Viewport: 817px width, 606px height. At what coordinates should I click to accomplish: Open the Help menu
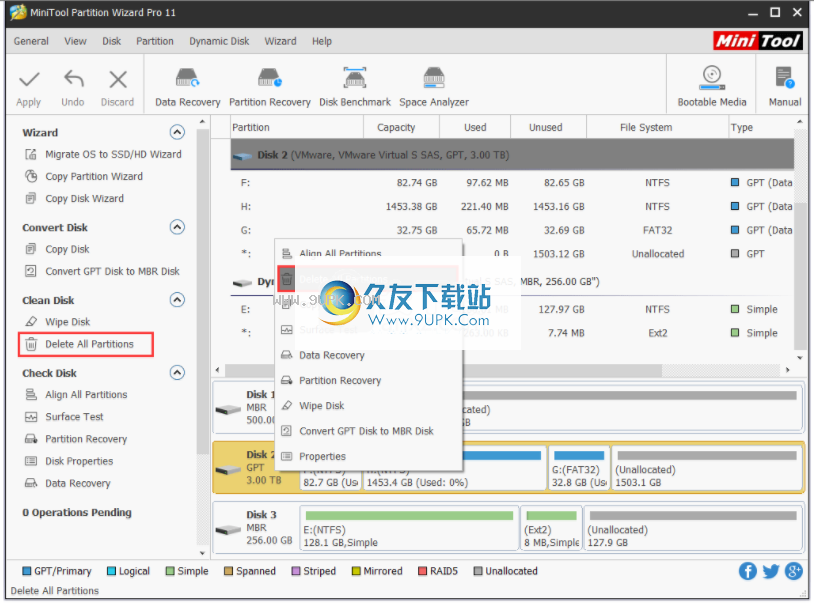tap(321, 41)
